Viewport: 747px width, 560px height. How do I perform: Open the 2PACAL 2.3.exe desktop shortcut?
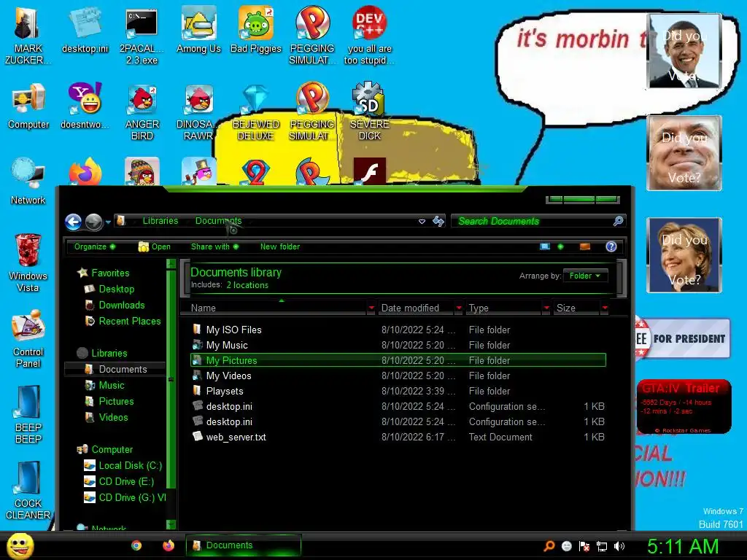click(x=142, y=36)
